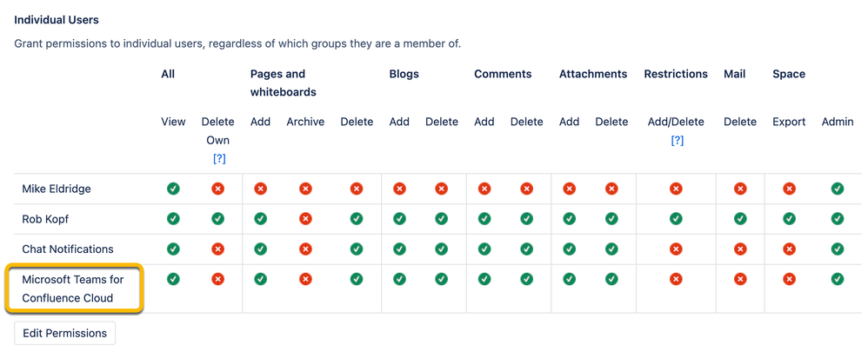
Task: Click Mike Eldridge's green View check icon
Action: coord(173,189)
